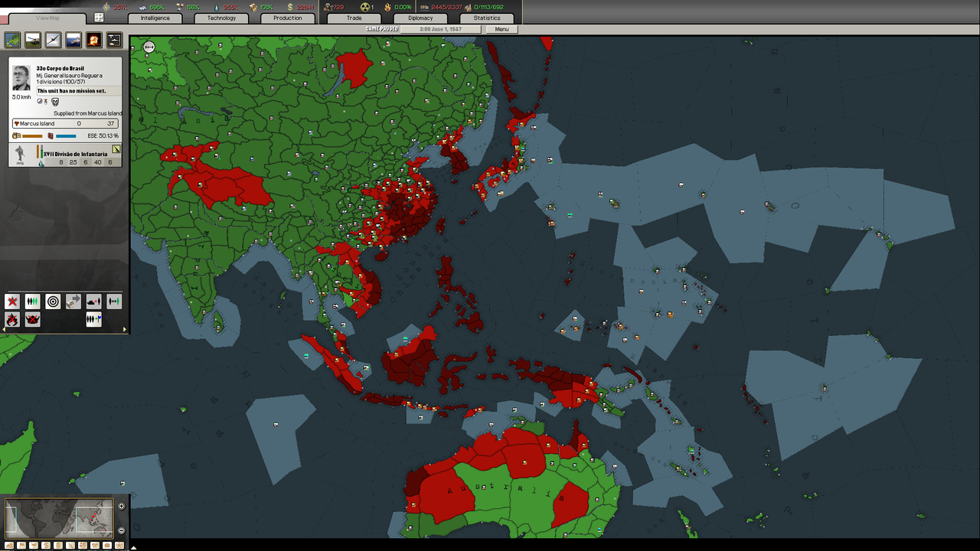
Task: Select the house infrastructure mapmode icon
Action: coord(107,545)
